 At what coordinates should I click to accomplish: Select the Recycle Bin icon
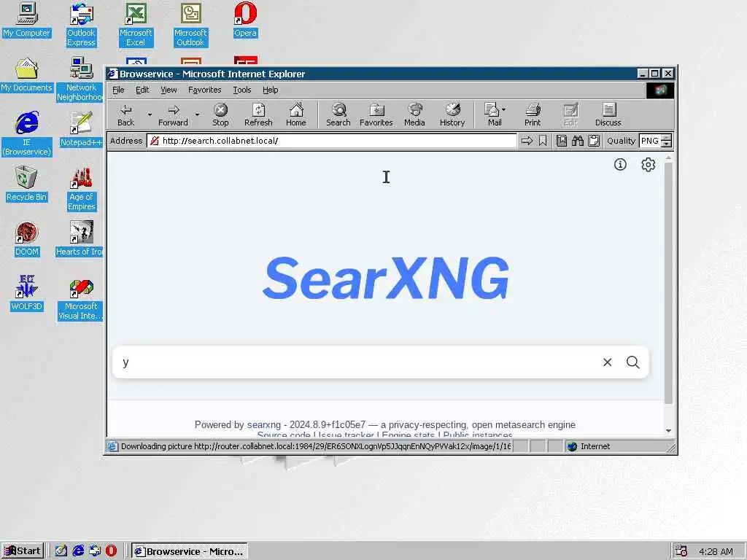(x=27, y=184)
